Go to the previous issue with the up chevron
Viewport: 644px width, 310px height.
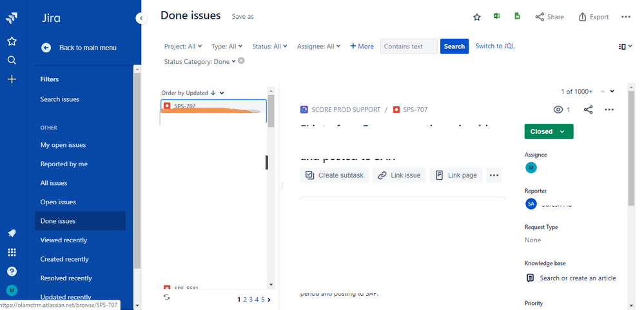(x=603, y=92)
